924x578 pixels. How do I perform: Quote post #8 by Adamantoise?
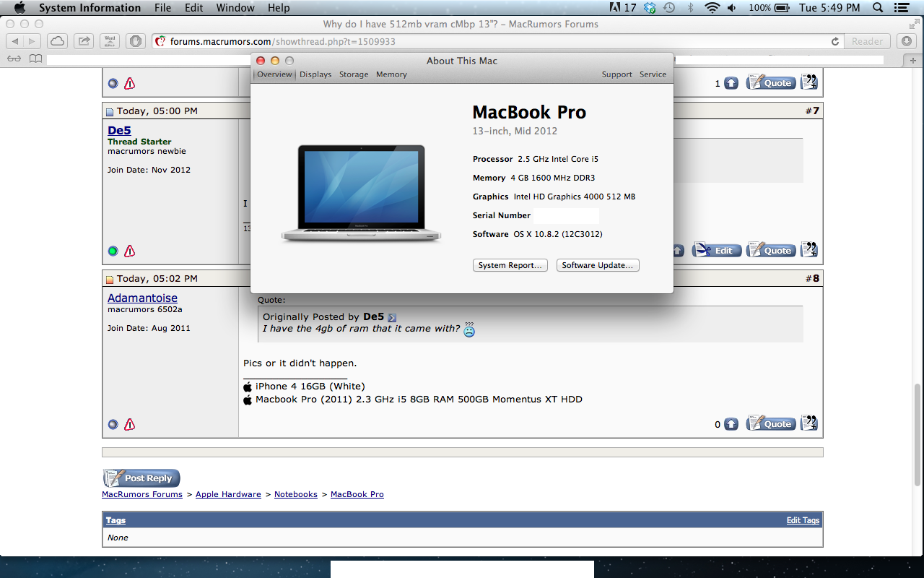[771, 423]
